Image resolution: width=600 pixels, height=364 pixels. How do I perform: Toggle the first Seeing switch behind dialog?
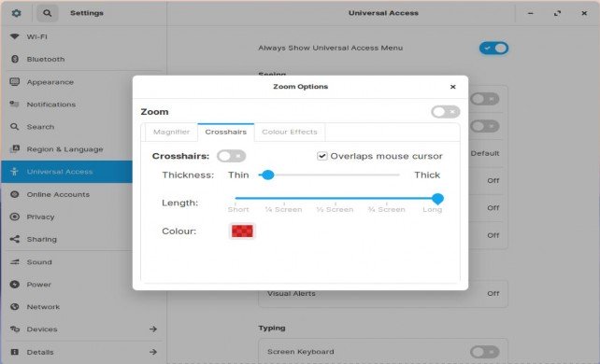[484, 99]
